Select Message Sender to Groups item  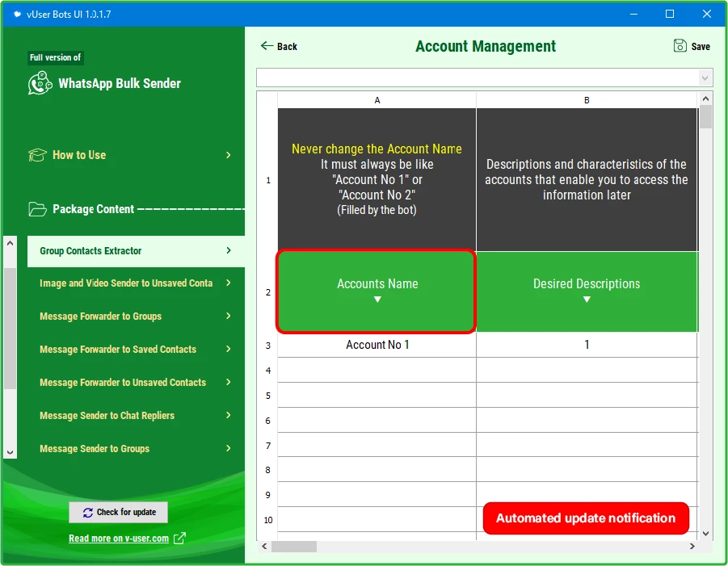click(95, 448)
